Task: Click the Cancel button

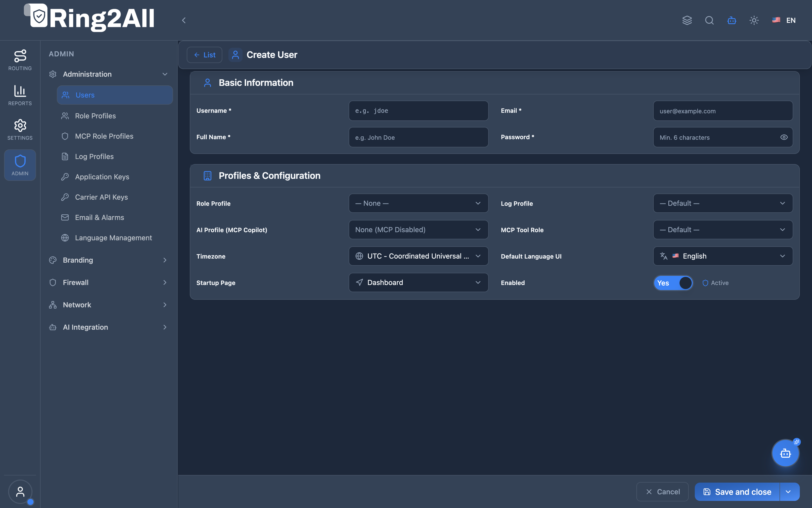Action: coord(662,492)
